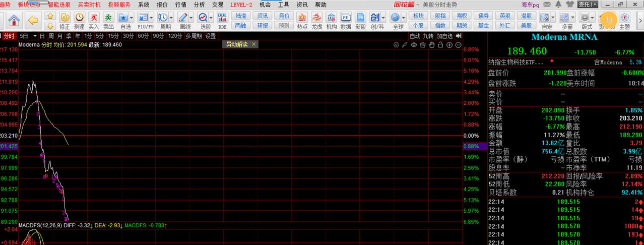The image size is (644, 245).
Task: Click the 陆港 button
Action: coord(241,16)
